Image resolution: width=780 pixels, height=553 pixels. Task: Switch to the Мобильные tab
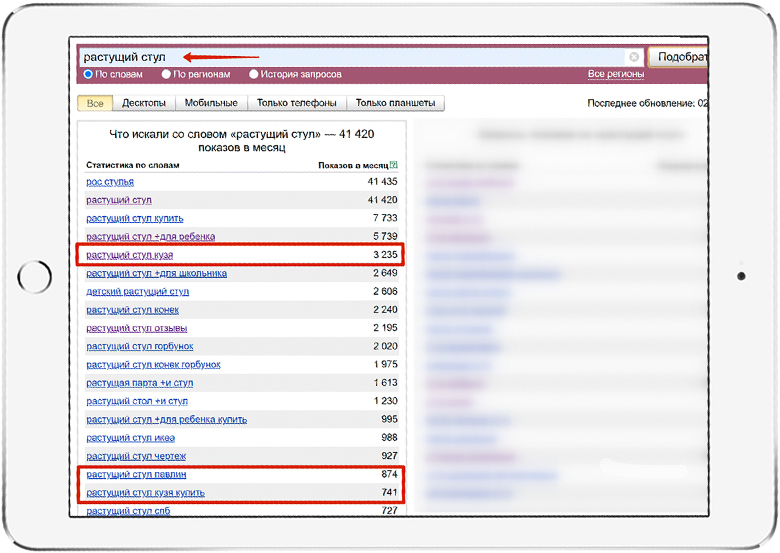point(211,103)
